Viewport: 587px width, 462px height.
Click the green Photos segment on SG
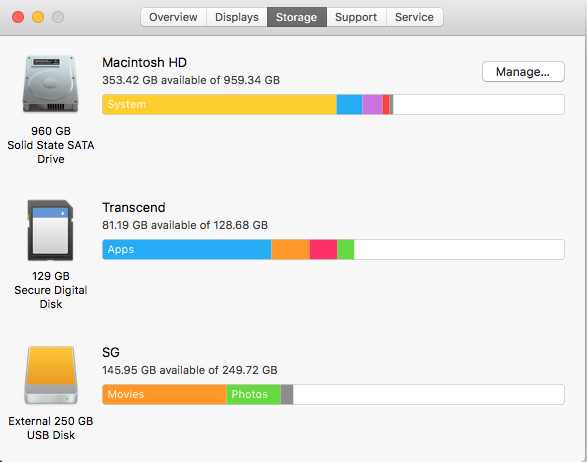pos(253,394)
